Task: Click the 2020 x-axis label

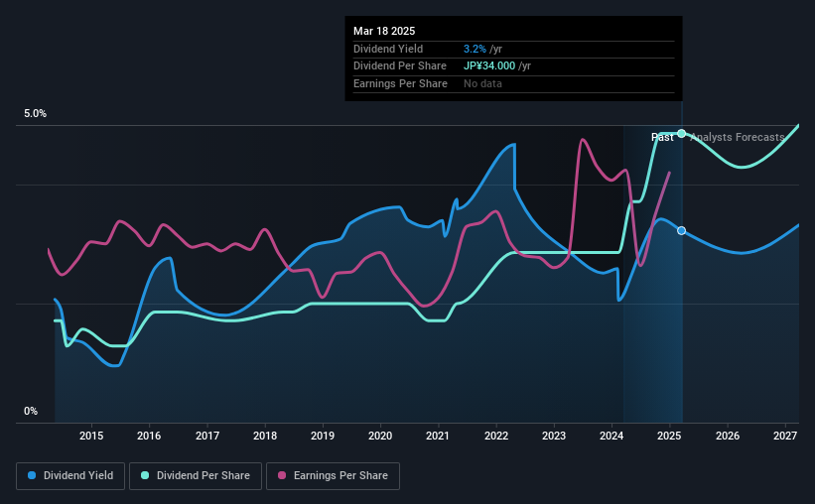Action: coord(380,436)
